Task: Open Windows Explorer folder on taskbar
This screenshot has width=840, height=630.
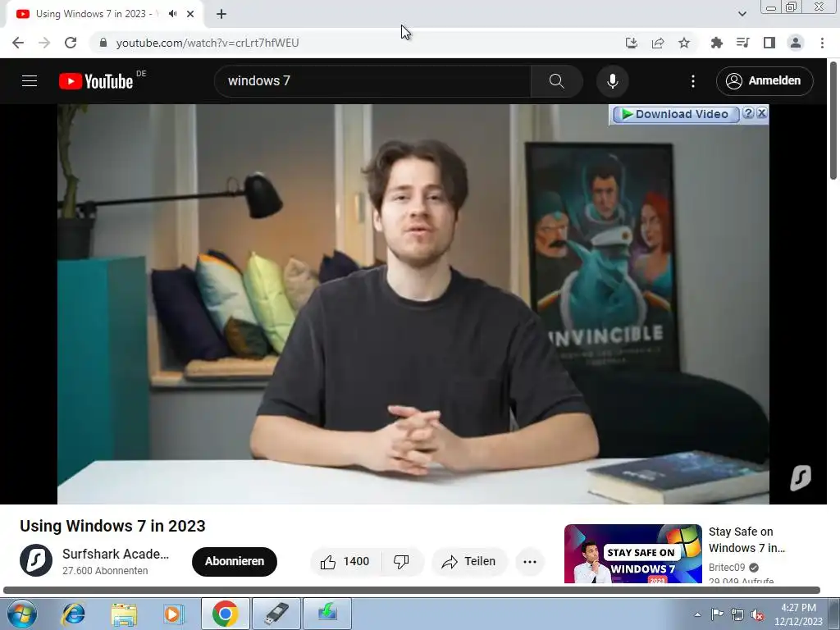Action: 124,614
